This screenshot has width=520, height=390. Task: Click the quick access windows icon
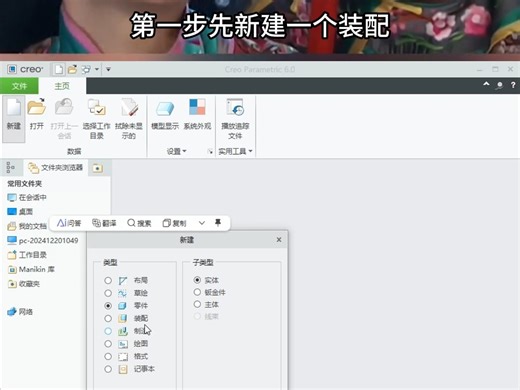coord(86,69)
